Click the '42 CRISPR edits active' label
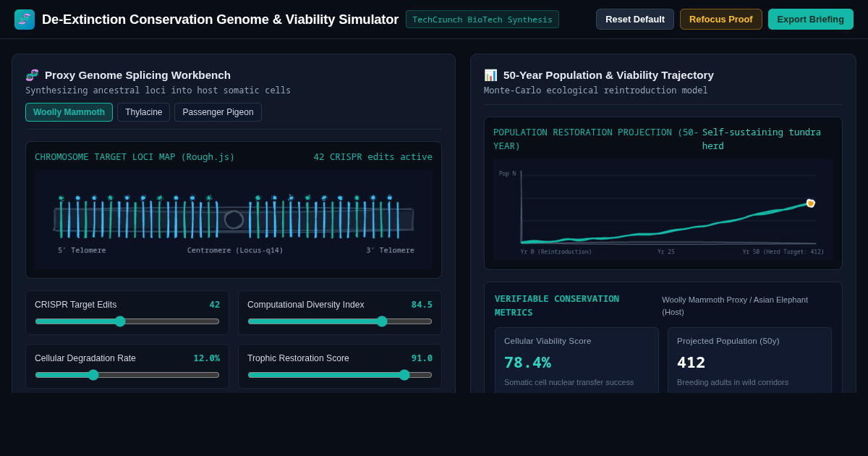The width and height of the screenshot is (868, 456). coord(373,157)
